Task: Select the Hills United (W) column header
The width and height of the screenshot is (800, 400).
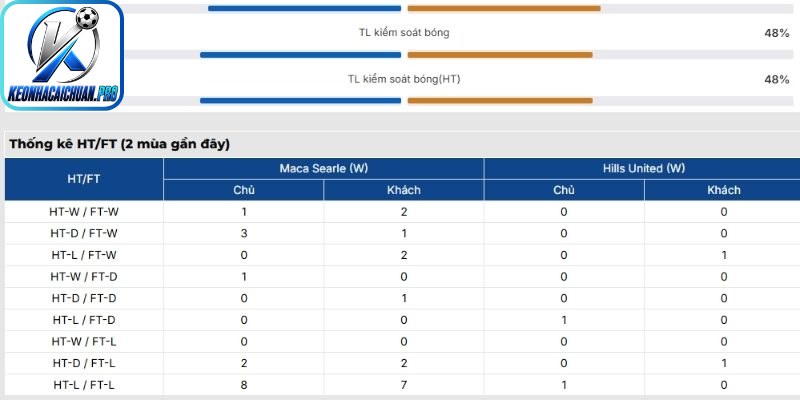Action: [x=643, y=168]
